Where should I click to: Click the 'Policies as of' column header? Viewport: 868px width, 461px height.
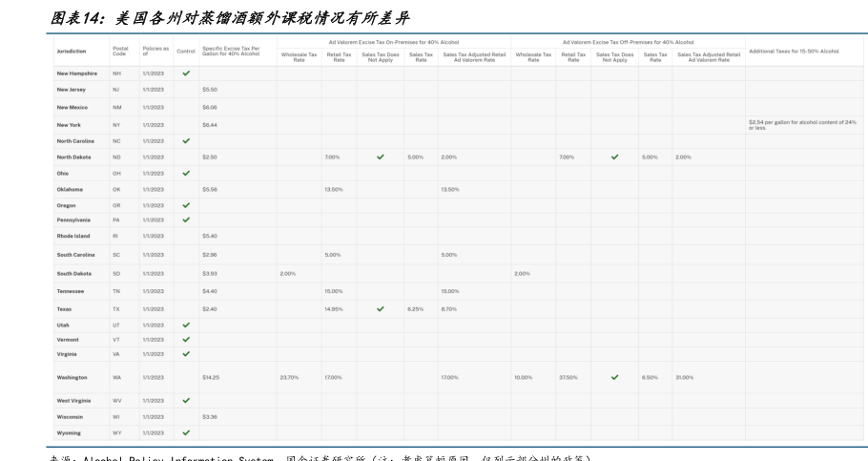click(155, 51)
